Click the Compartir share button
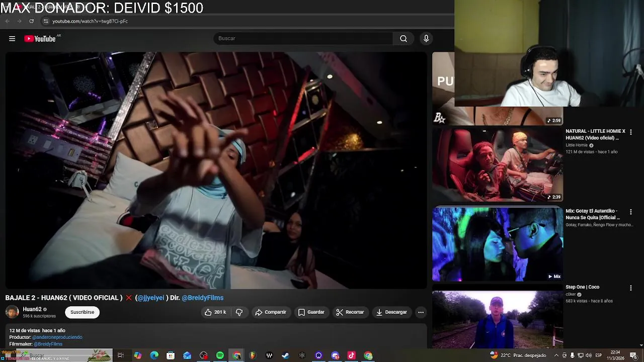 (271, 312)
